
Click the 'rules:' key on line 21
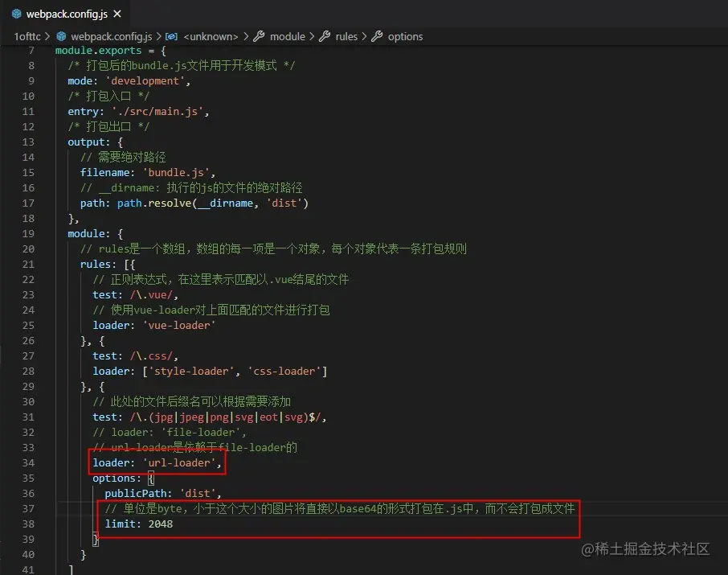(x=98, y=264)
